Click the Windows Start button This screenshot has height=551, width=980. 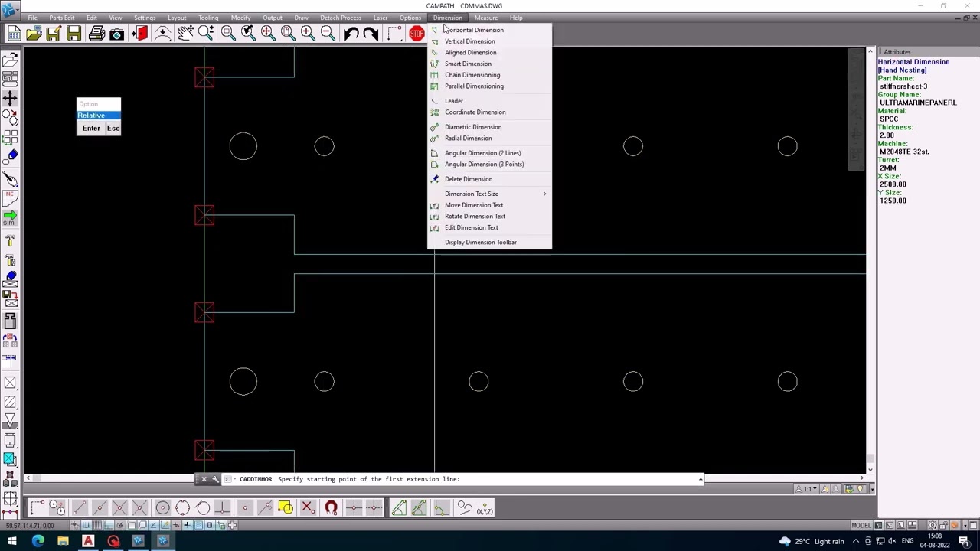click(x=12, y=542)
